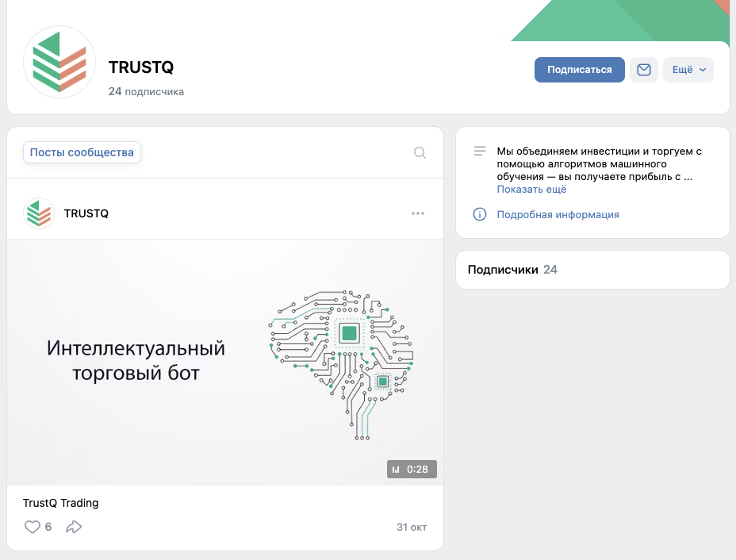Image resolution: width=736 pixels, height=560 pixels.
Task: Select the Посты сообщества filter tab
Action: (x=82, y=152)
